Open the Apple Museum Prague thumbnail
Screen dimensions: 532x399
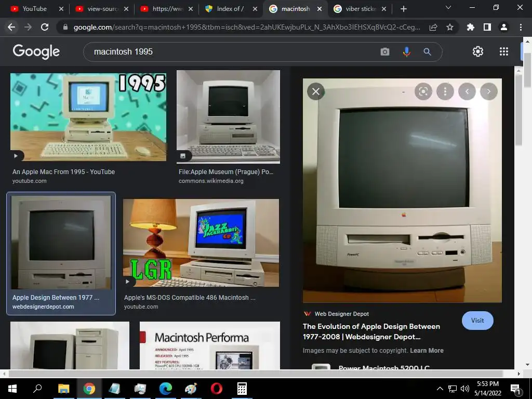click(229, 117)
